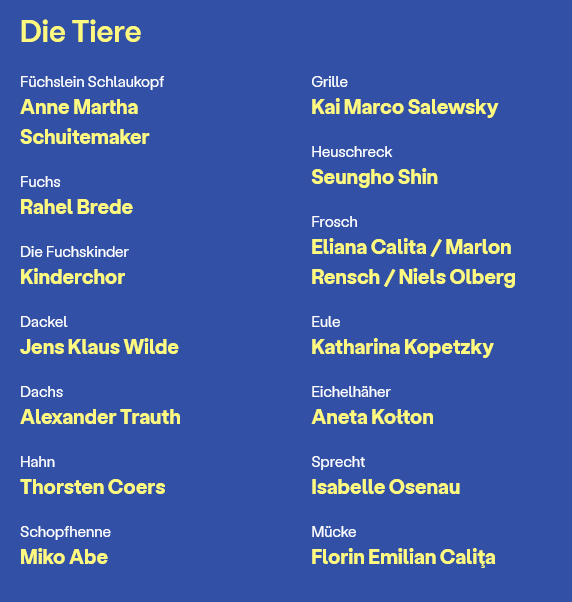Click the Füchslein Schlaukopf role label
Image resolution: width=572 pixels, height=602 pixels.
[92, 82]
